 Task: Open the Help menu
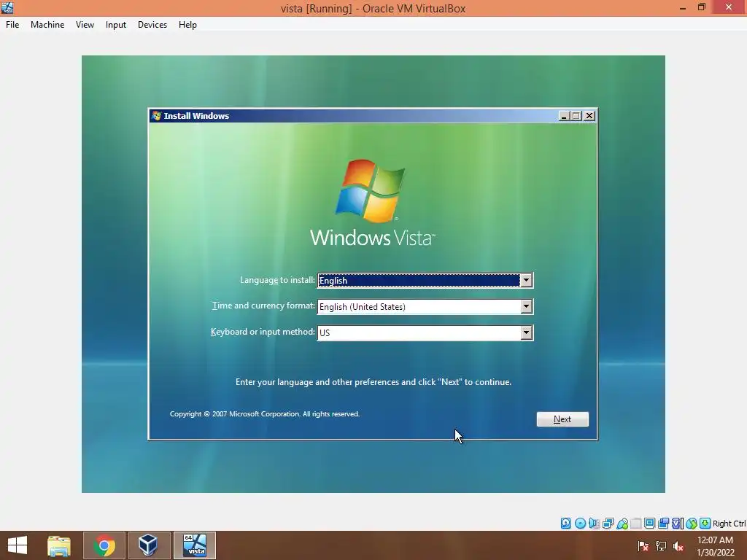click(187, 25)
